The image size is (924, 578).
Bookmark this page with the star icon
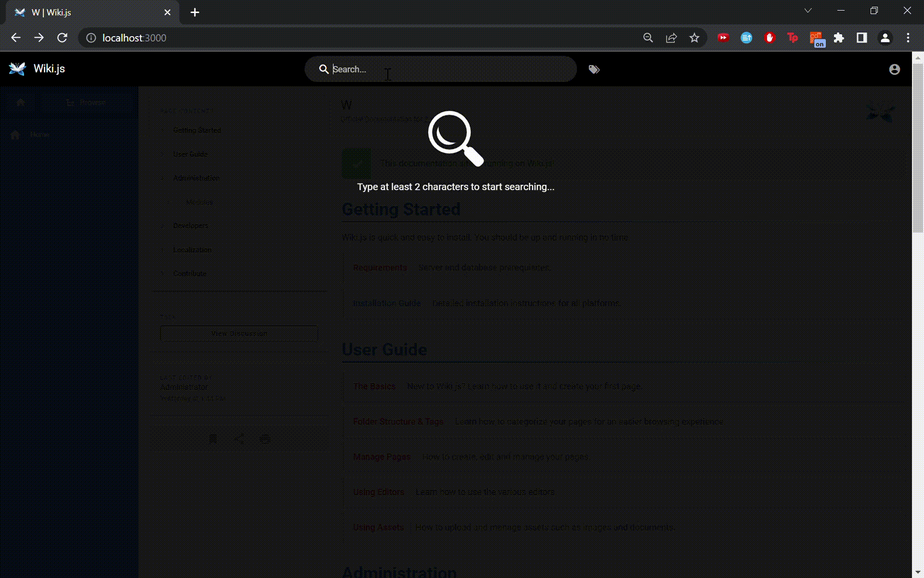(x=694, y=38)
